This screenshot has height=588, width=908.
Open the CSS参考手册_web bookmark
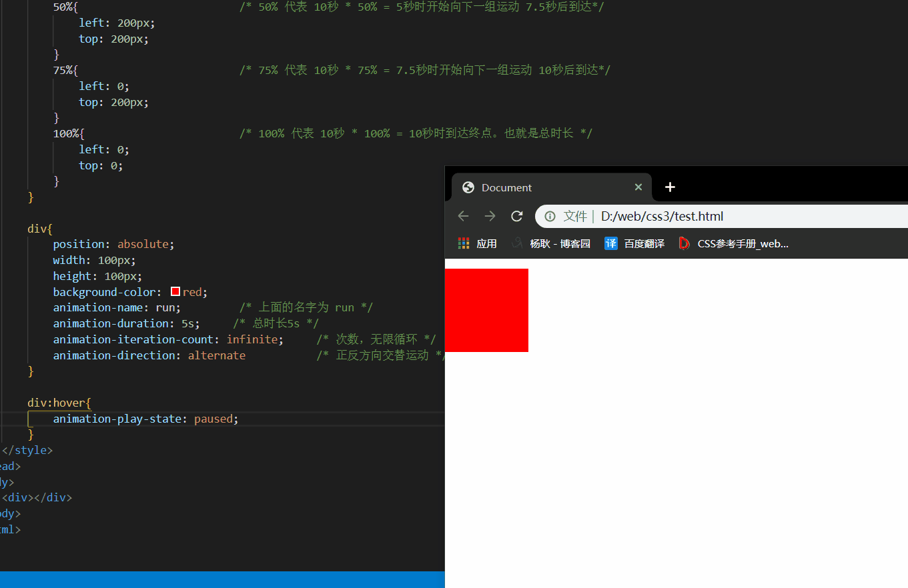(x=733, y=244)
